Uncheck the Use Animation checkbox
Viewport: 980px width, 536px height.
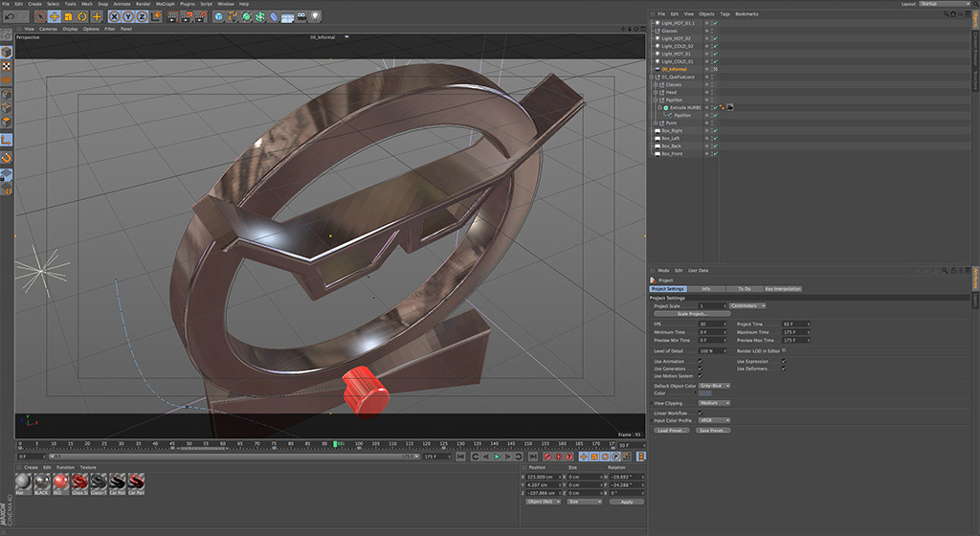(x=700, y=362)
